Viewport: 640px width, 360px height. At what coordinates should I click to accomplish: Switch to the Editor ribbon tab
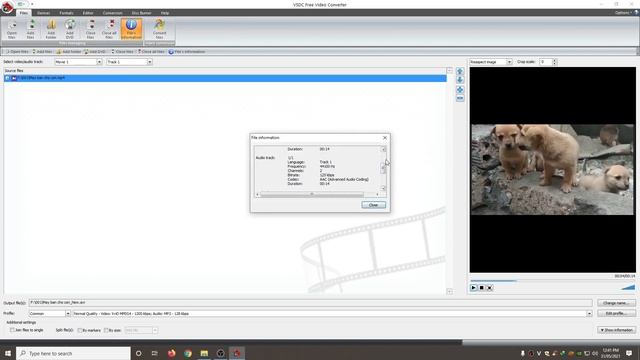coord(88,13)
